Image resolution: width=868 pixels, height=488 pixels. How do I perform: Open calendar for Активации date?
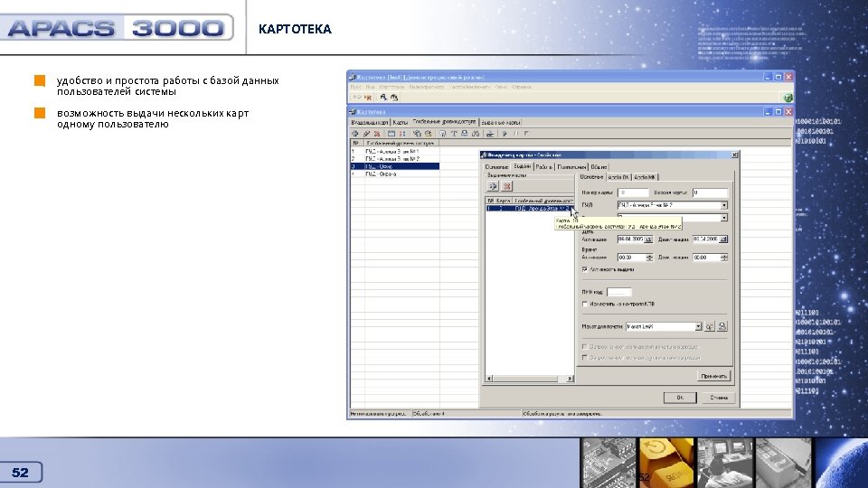coord(648,239)
